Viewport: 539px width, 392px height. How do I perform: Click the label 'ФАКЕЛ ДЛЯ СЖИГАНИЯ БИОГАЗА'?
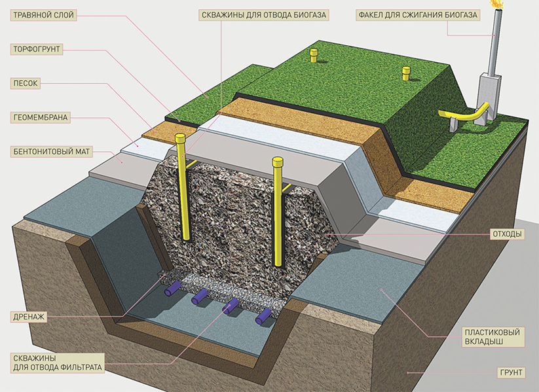tap(418, 15)
